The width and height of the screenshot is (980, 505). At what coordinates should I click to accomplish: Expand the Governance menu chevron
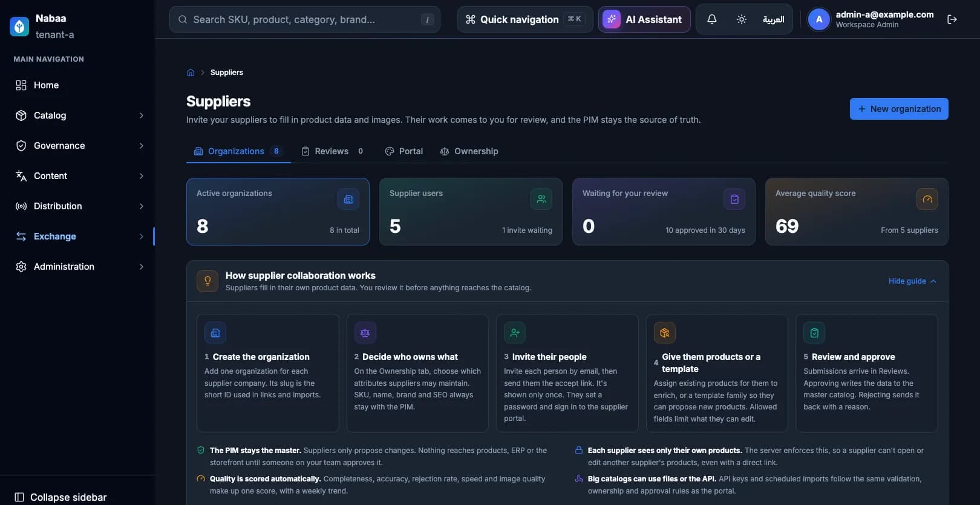pos(142,146)
